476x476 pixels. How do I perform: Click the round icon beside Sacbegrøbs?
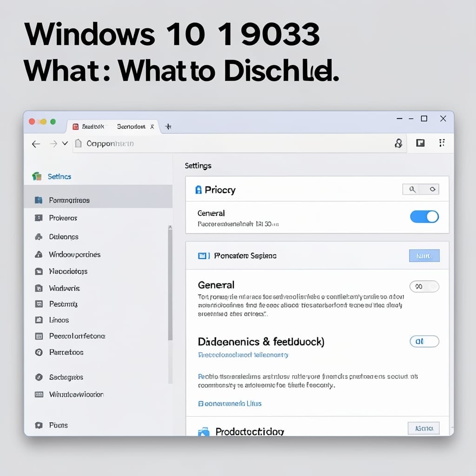(x=39, y=377)
